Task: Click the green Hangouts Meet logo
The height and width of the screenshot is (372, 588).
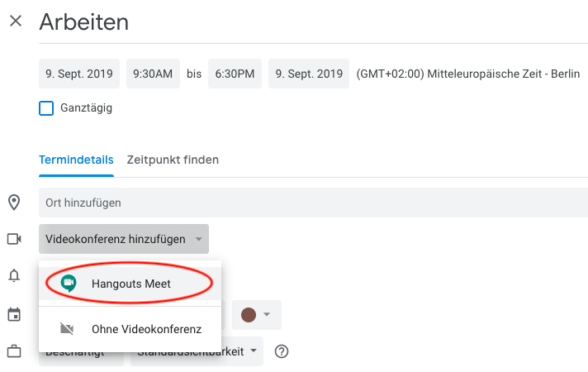Action: pyautogui.click(x=69, y=284)
